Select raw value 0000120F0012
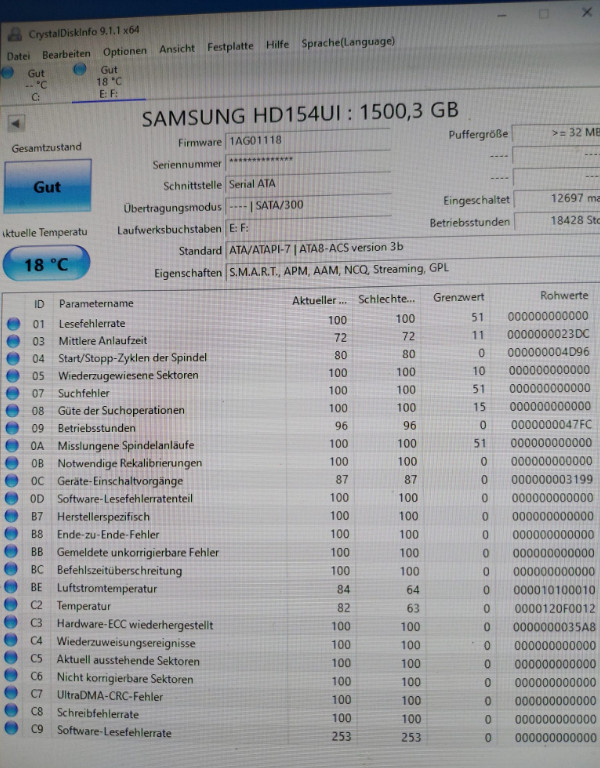600x768 pixels. pyautogui.click(x=555, y=608)
